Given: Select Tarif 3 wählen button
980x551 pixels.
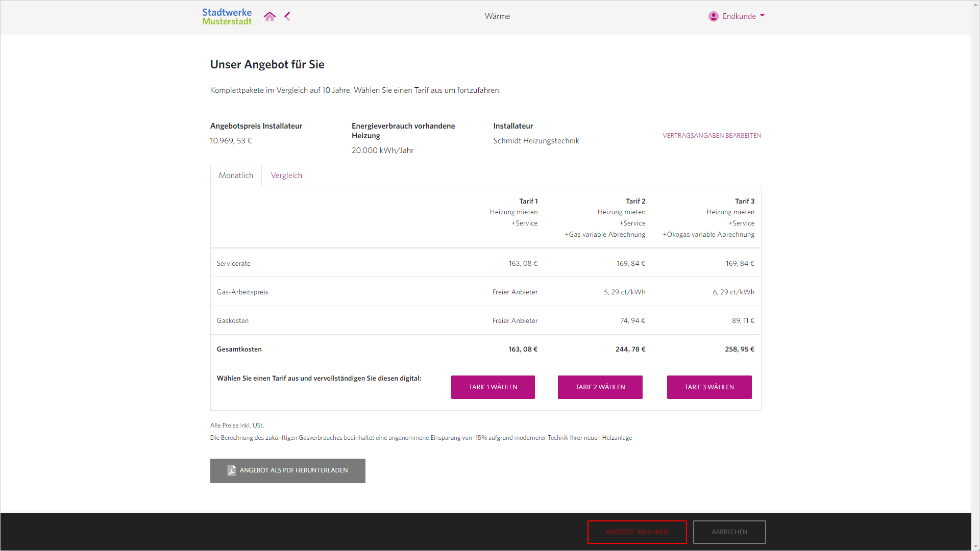Looking at the screenshot, I should (x=709, y=387).
